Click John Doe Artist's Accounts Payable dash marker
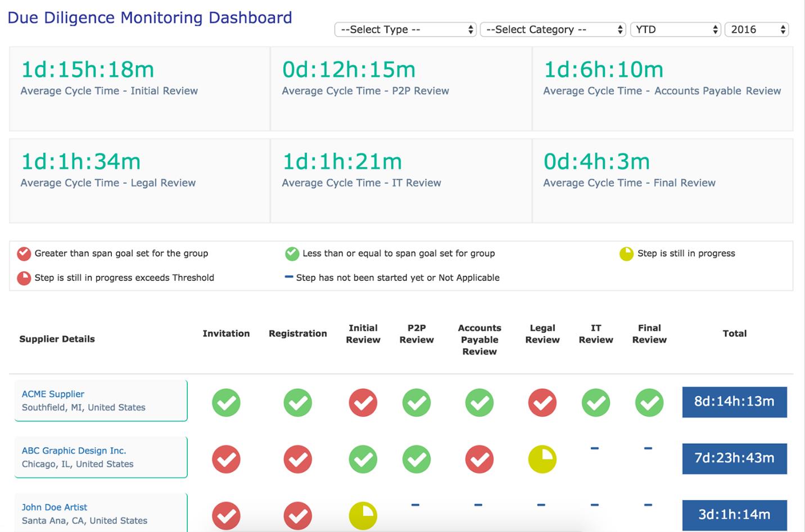The width and height of the screenshot is (805, 532). click(x=478, y=505)
